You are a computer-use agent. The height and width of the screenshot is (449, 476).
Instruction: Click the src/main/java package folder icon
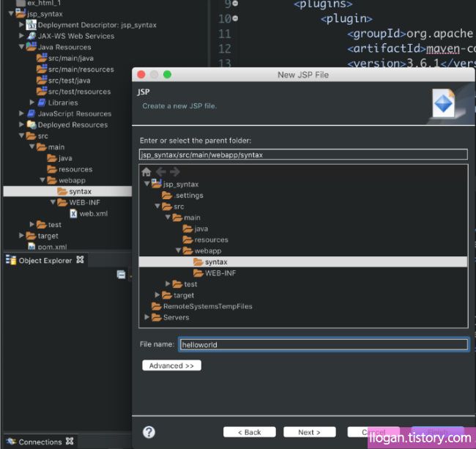42,58
